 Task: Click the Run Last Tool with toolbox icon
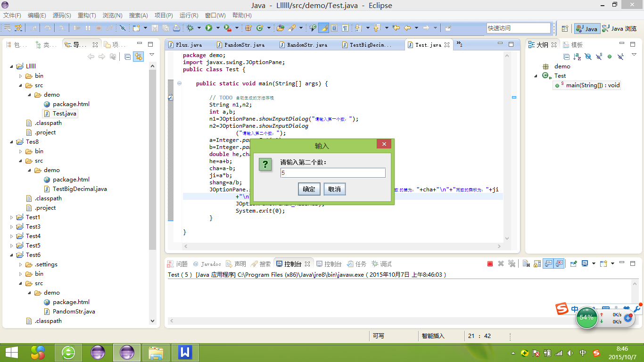click(x=228, y=28)
